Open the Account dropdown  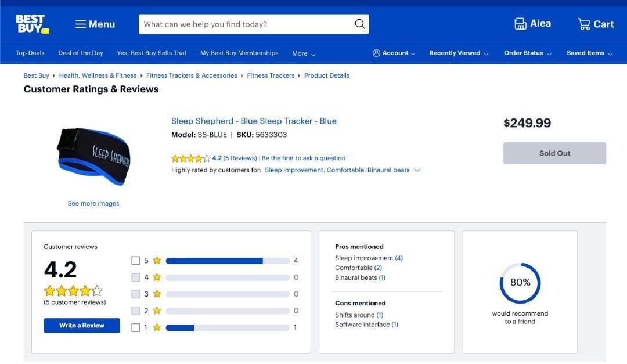click(x=394, y=53)
